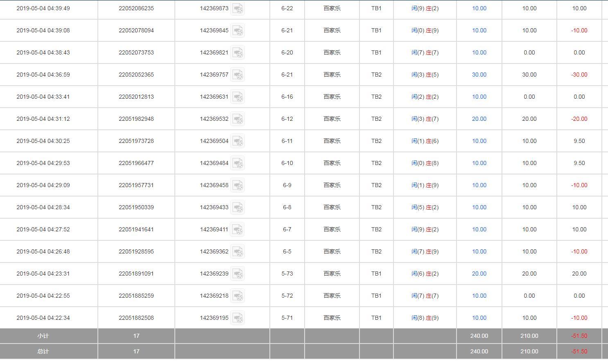Screen dimensions: 608x364
Task: Click the 30.00 bet amount link
Action: (479, 75)
